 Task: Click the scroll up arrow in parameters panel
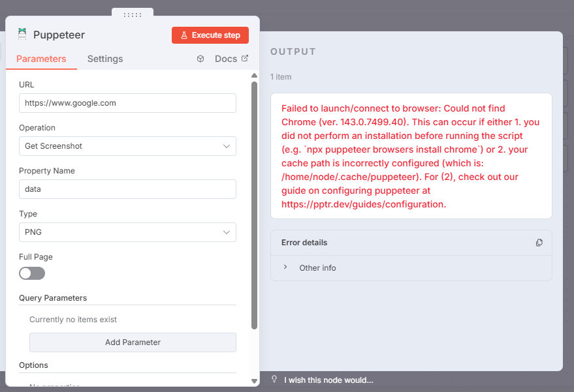pos(254,76)
